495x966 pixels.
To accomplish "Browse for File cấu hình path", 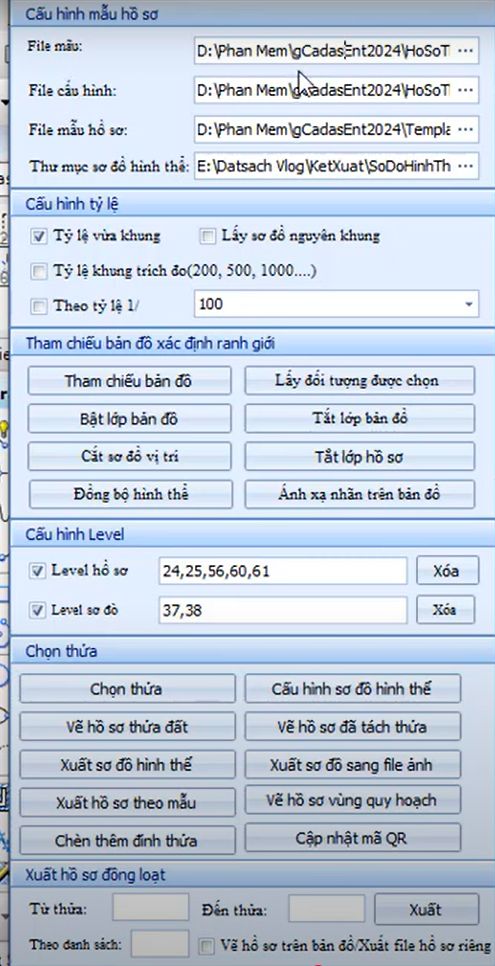I will [467, 91].
